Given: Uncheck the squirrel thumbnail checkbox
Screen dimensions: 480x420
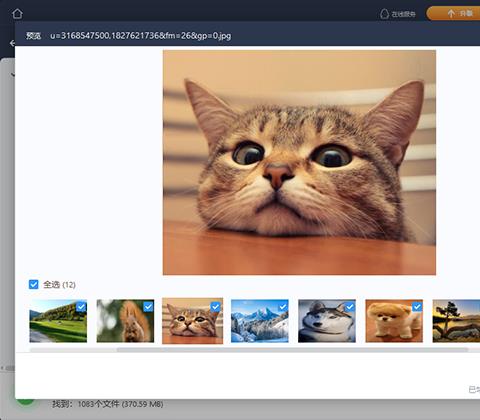Looking at the screenshot, I should click(148, 307).
